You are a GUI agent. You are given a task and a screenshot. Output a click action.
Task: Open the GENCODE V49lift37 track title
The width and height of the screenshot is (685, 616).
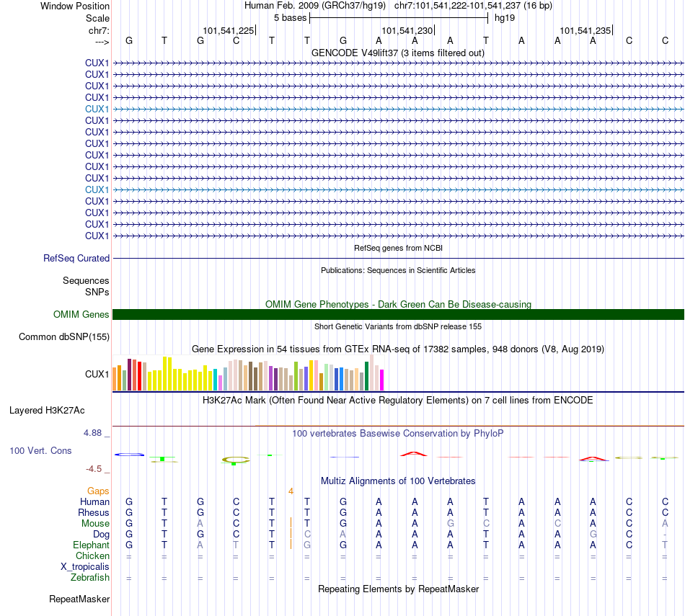point(397,53)
